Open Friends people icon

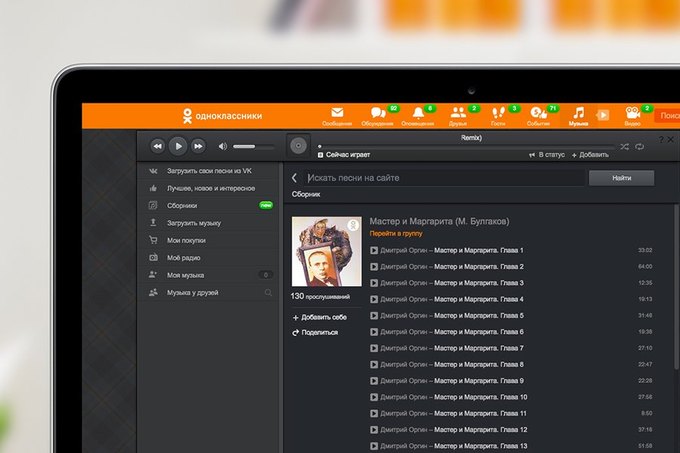pyautogui.click(x=458, y=113)
